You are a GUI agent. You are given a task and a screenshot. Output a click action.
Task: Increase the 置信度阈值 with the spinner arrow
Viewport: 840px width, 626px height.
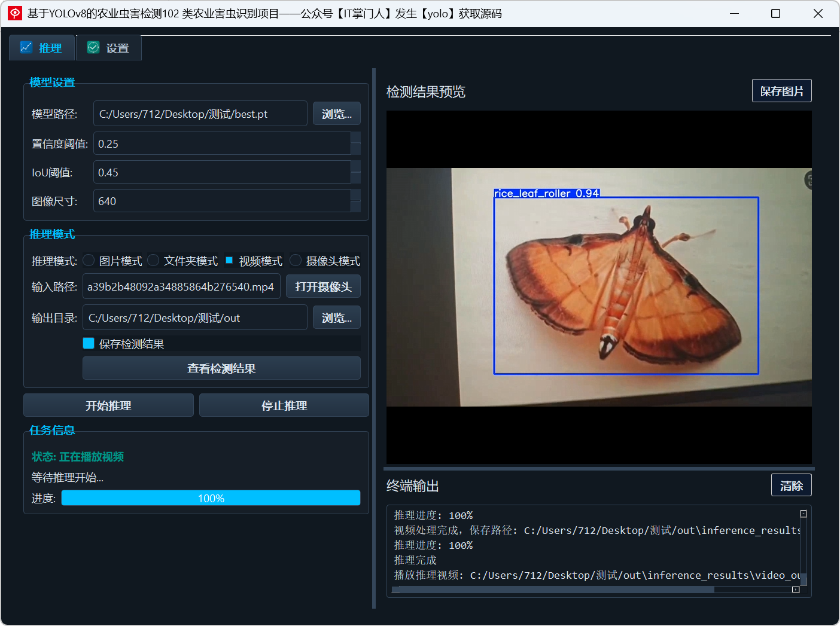(x=355, y=138)
